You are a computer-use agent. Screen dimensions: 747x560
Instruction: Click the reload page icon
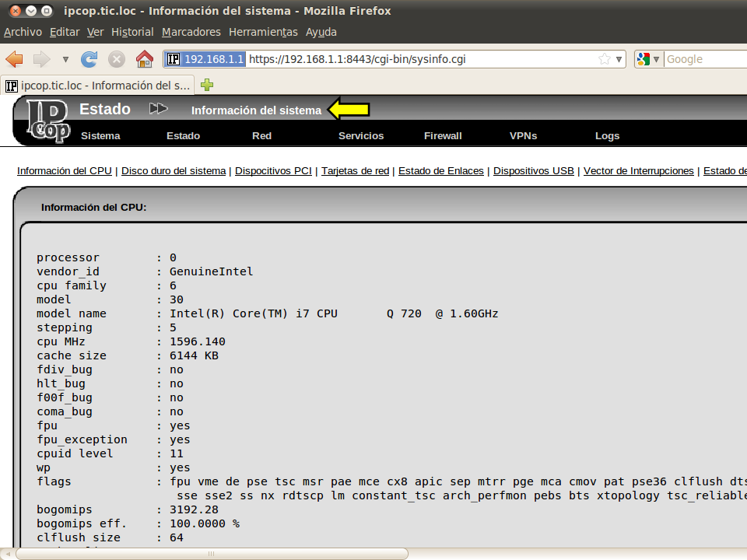89,59
